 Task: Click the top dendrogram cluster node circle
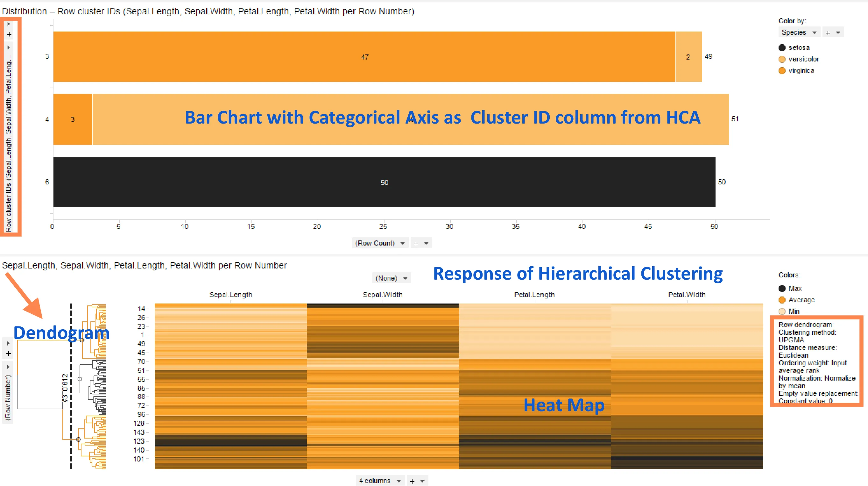(x=82, y=340)
